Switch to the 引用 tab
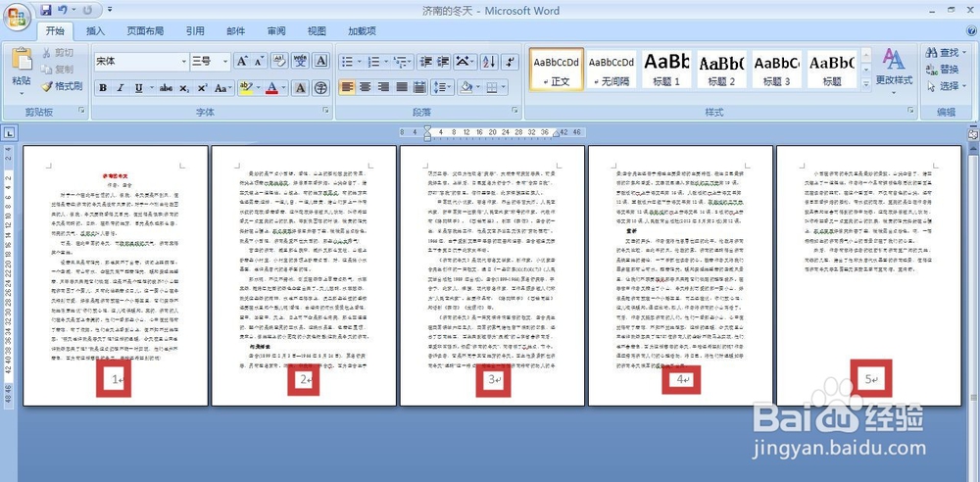The height and width of the screenshot is (482, 980). pos(195,31)
